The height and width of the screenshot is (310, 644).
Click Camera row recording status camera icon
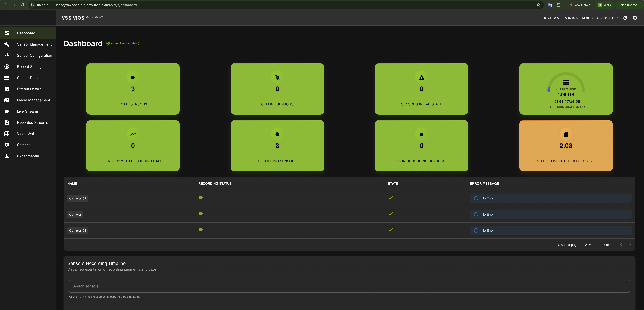tap(201, 214)
